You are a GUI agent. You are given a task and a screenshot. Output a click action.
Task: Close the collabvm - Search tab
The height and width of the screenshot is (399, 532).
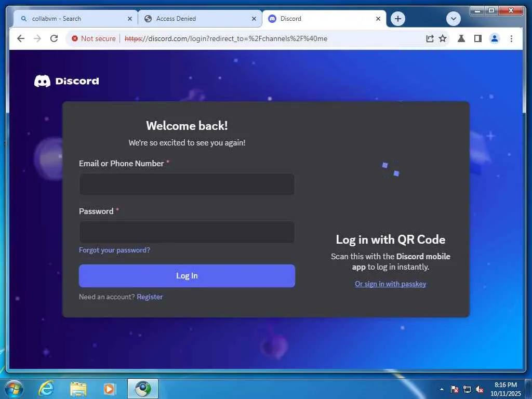point(129,19)
